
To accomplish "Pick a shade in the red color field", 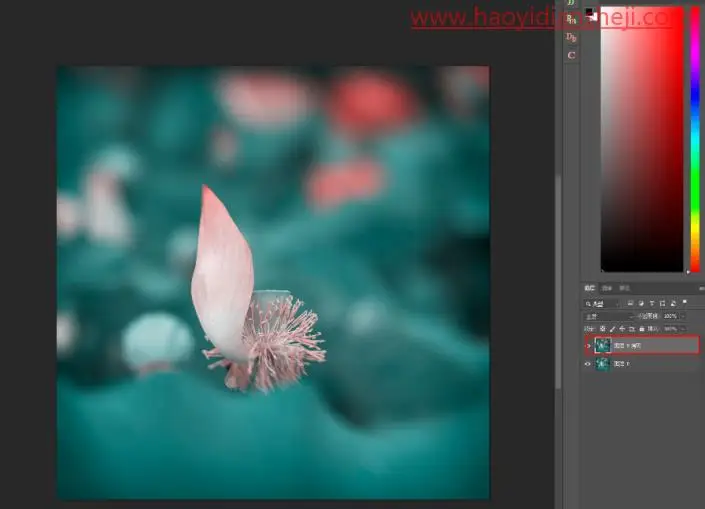I will tap(642, 139).
